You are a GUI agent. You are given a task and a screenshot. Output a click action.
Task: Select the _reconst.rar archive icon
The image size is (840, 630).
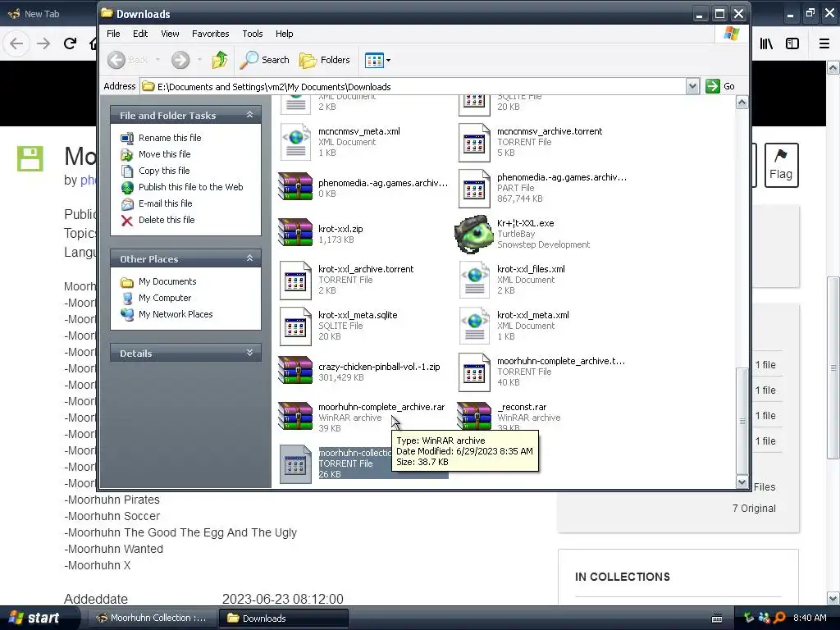[x=474, y=416]
